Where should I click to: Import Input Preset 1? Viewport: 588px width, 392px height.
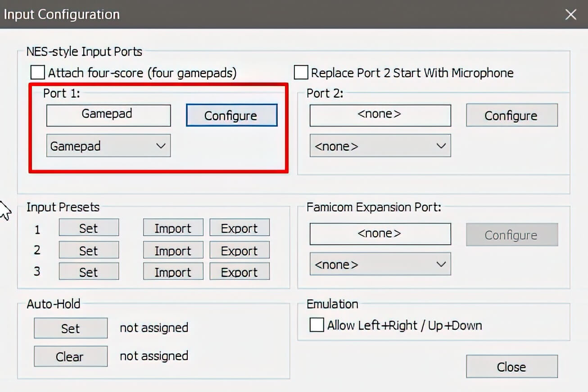point(173,228)
